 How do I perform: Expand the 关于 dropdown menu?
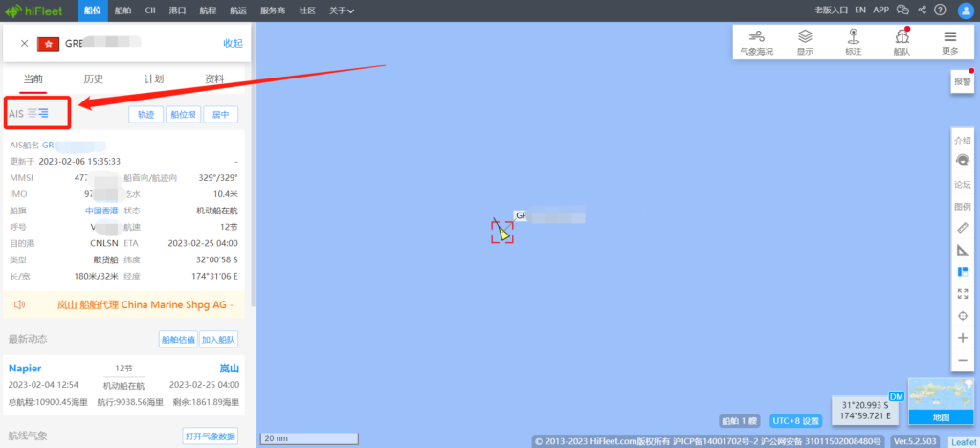point(342,11)
